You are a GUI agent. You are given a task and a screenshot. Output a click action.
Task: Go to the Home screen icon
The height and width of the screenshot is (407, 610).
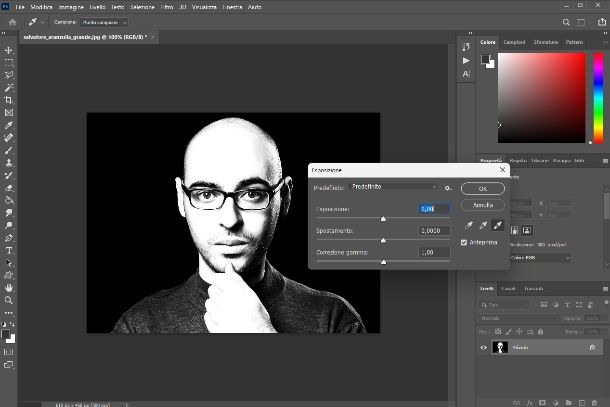click(x=12, y=22)
